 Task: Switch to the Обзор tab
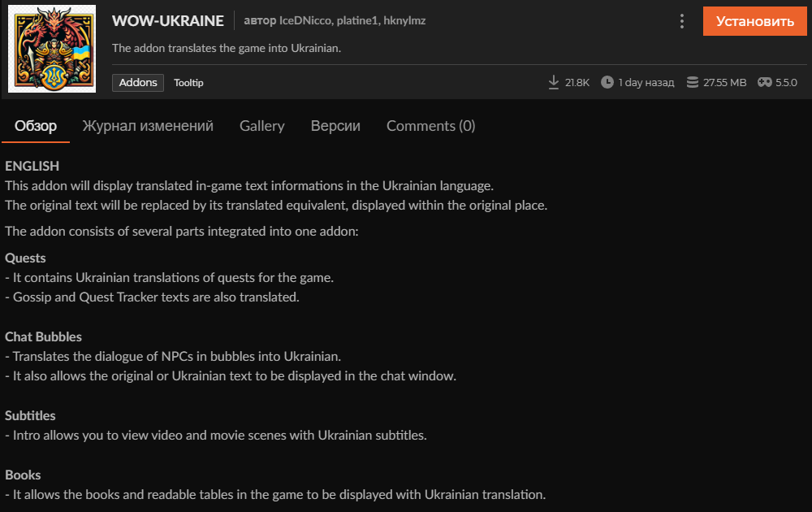pos(36,126)
